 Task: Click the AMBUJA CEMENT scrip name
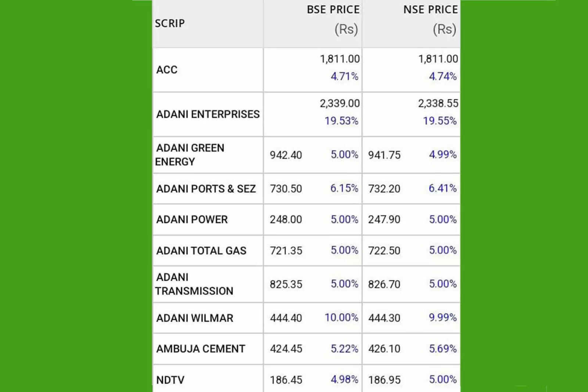pos(201,349)
